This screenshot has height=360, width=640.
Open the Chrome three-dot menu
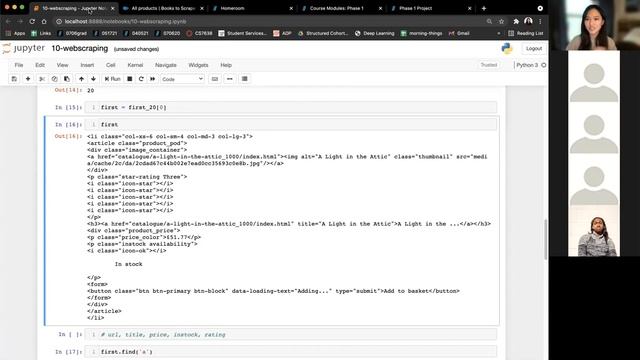tap(540, 21)
